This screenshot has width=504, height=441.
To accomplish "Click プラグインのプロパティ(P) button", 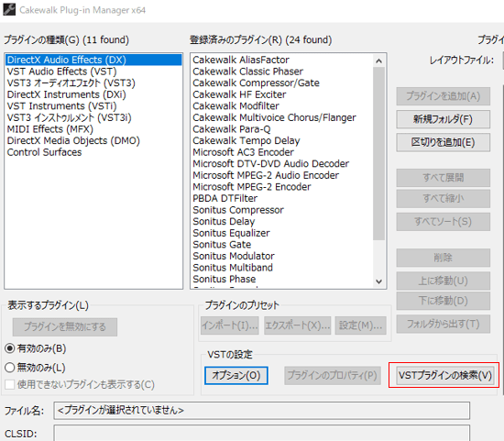I will (333, 376).
